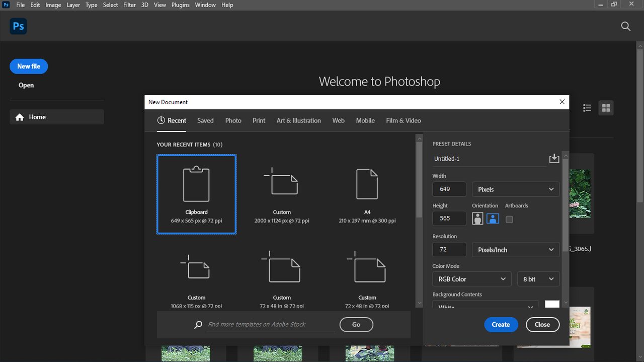Viewport: 644px width, 362px height.
Task: Open the Edit menu
Action: 35,5
